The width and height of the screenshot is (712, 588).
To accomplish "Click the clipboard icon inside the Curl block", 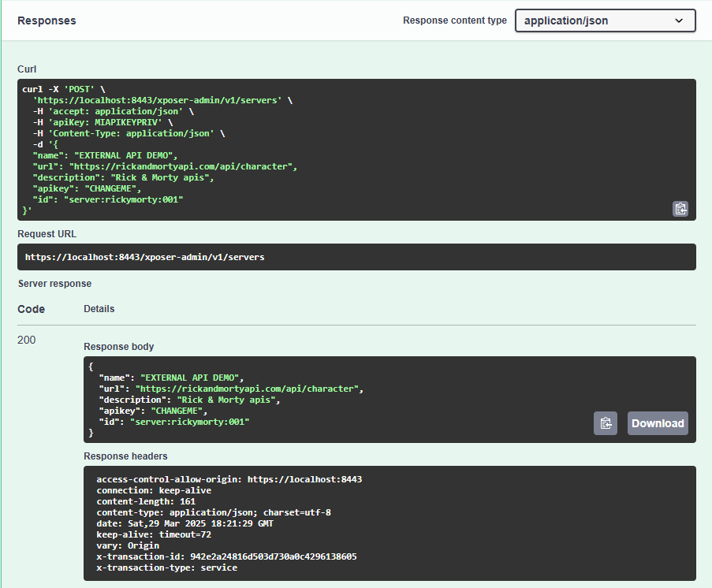I will tap(680, 209).
